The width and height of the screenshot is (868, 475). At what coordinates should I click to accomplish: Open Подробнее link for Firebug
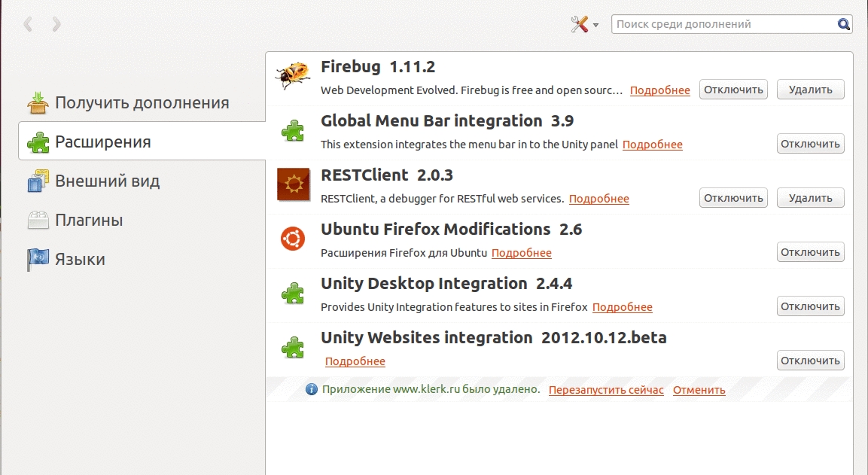point(660,90)
